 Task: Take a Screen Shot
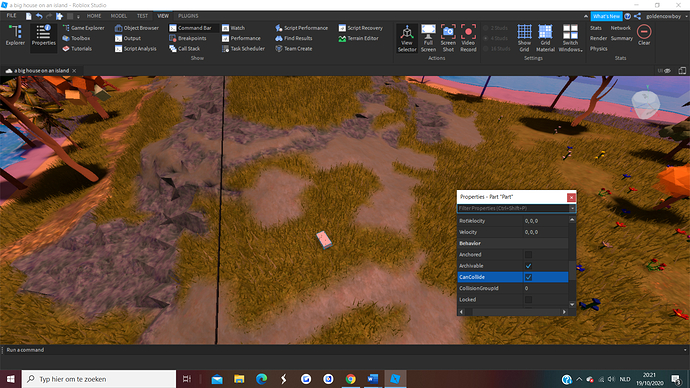[x=448, y=38]
